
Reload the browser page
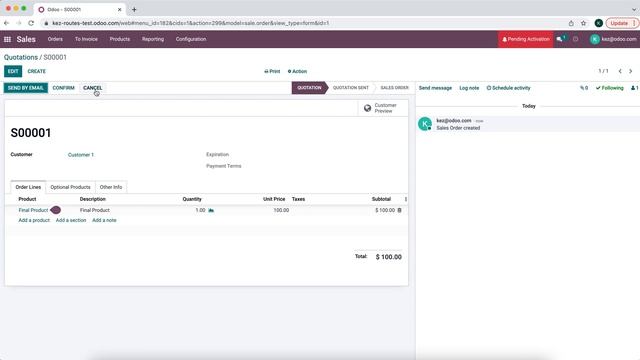31,23
